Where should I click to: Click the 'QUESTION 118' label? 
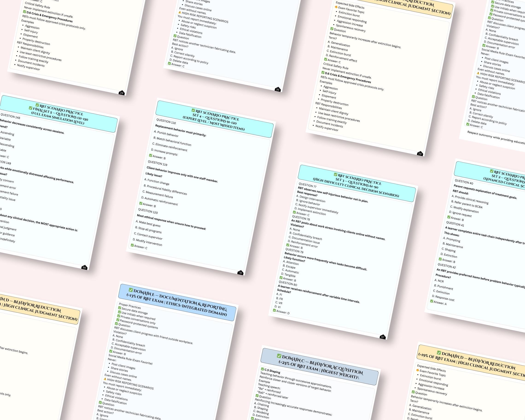(x=166, y=121)
